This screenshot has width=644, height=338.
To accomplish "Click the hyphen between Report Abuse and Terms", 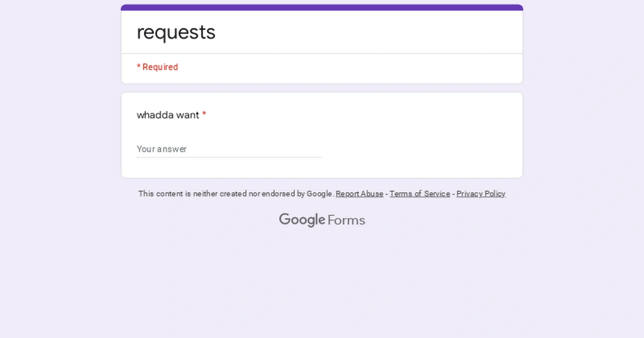I will point(386,194).
